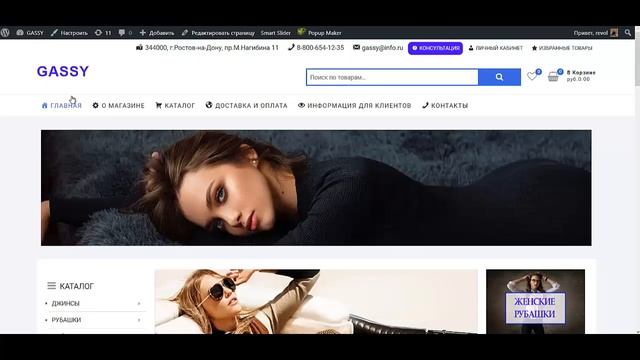This screenshot has width=640, height=360.
Task: Open the wishlist heart icon
Action: point(533,76)
